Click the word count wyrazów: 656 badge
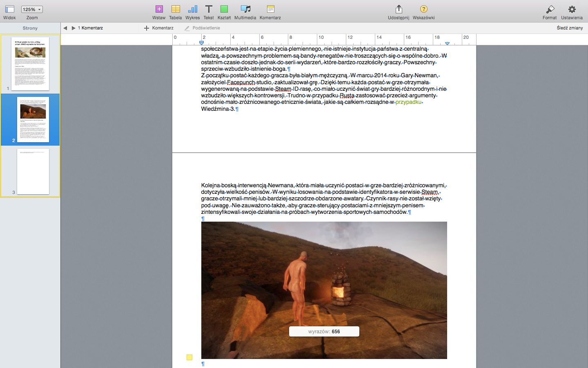The width and height of the screenshot is (588, 368). [x=324, y=332]
